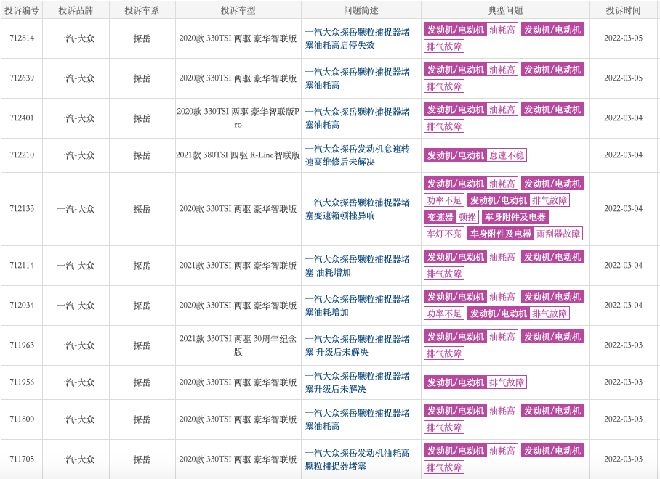Select the 探岳 series cell in row 711705
Screen dimensions: 660x479
coord(142,459)
